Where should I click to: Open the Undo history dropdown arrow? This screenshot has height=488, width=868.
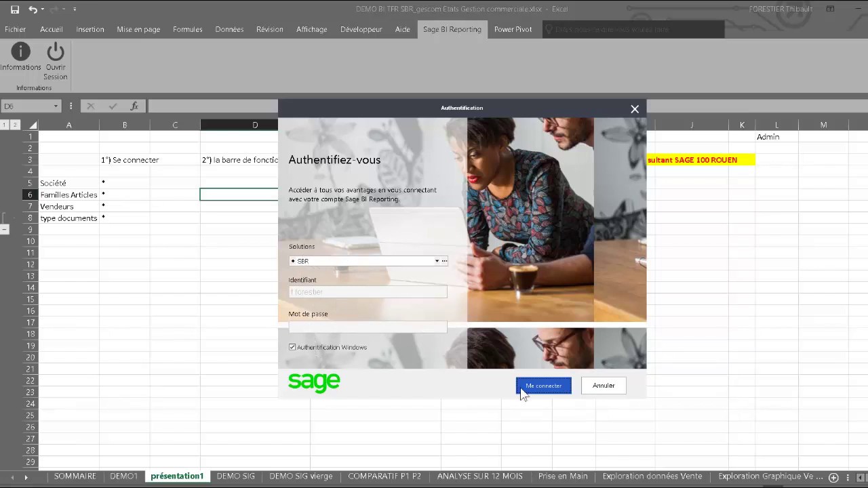42,9
